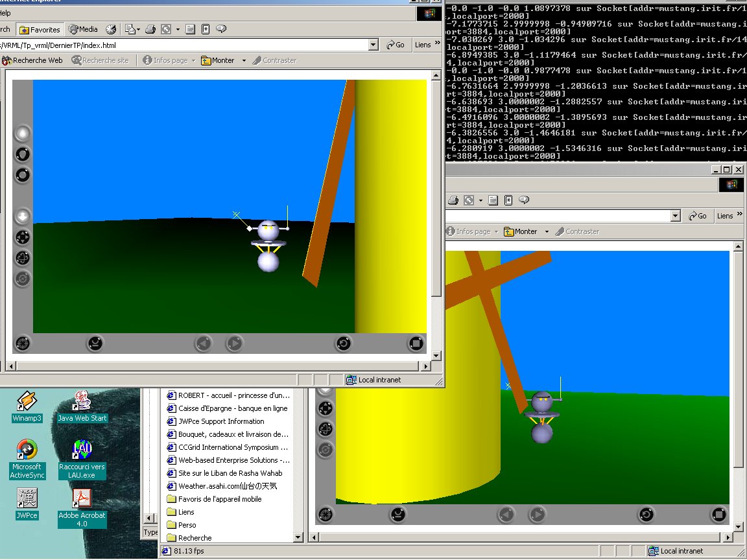
Task: Activate Study mode in the upper-left viewer
Action: 23,174
